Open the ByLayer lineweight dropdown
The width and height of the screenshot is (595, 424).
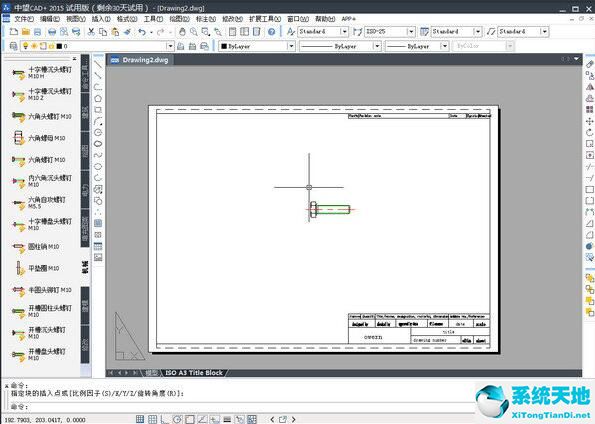coord(444,46)
